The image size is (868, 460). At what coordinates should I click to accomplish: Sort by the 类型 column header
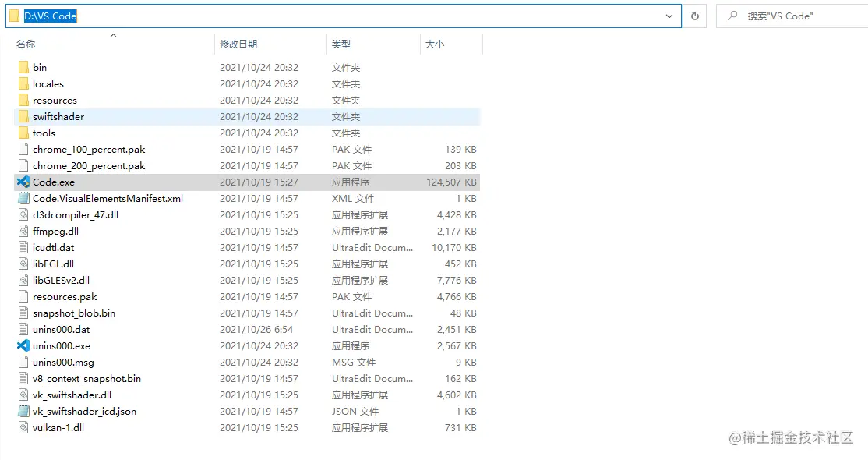pos(341,44)
